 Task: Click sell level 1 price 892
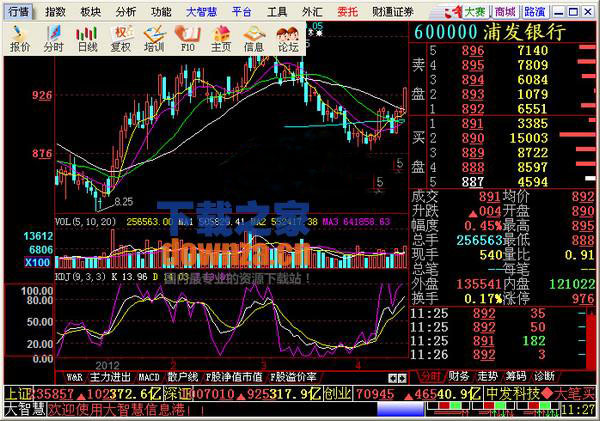(x=473, y=109)
